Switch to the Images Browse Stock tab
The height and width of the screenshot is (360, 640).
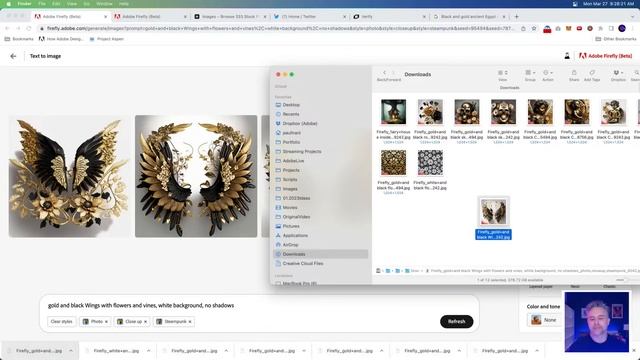coord(230,17)
